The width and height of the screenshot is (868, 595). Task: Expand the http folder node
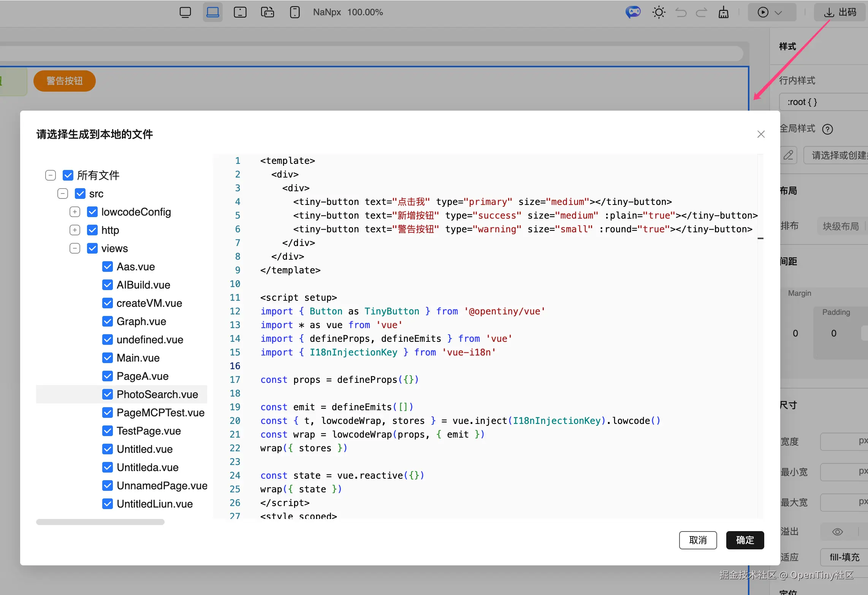[x=75, y=230]
